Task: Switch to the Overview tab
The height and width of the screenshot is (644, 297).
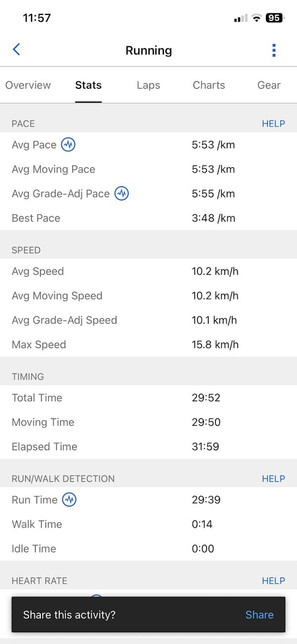Action: [x=28, y=85]
